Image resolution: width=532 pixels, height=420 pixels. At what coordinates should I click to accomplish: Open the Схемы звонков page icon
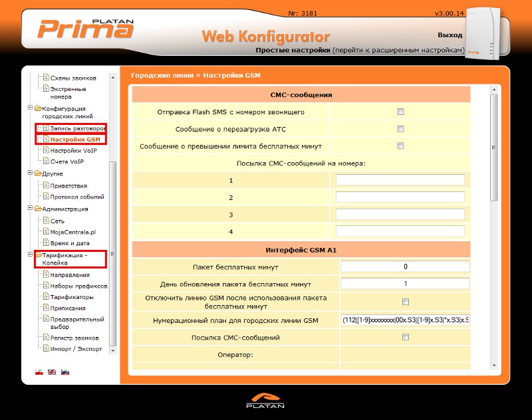point(46,77)
